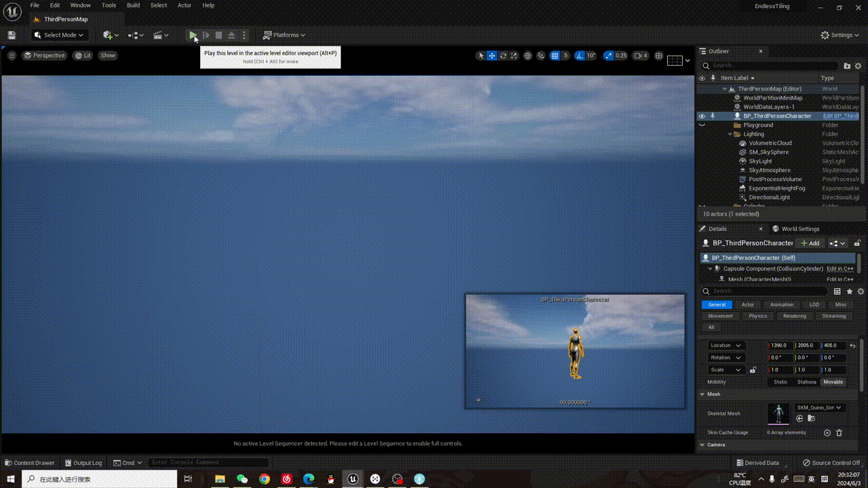
Task: Click the Eject button on toolbar
Action: point(231,35)
